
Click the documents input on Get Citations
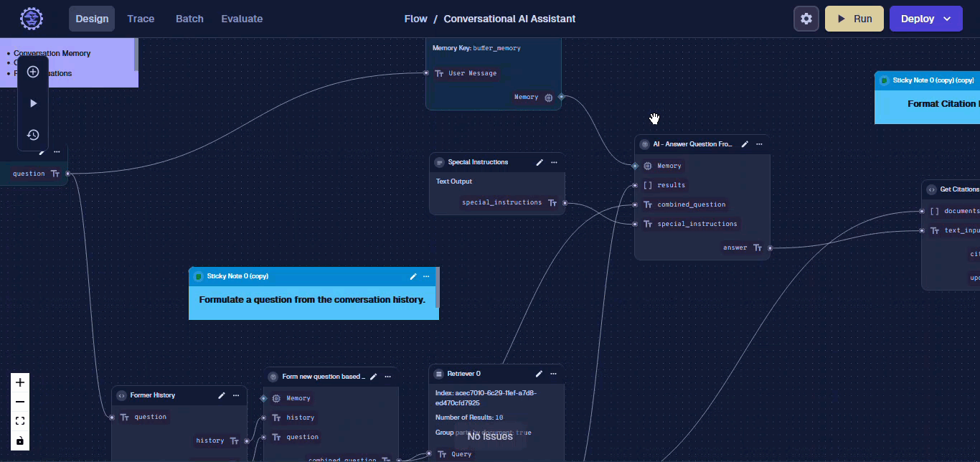(x=922, y=211)
